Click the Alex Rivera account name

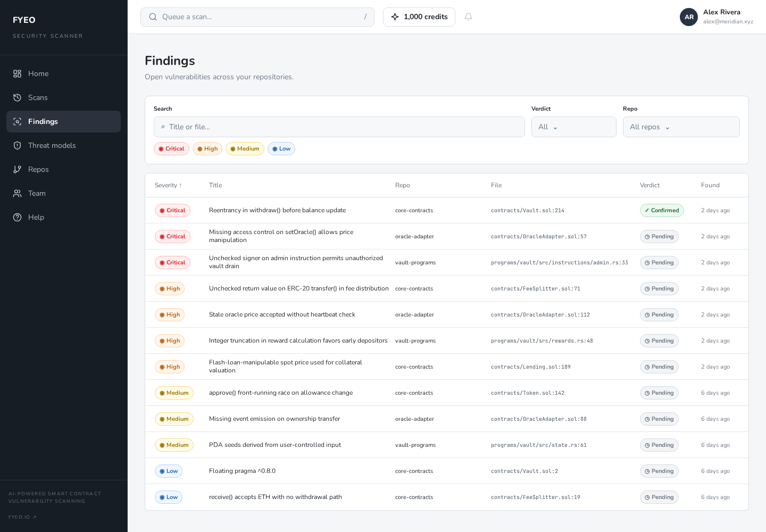pos(721,12)
